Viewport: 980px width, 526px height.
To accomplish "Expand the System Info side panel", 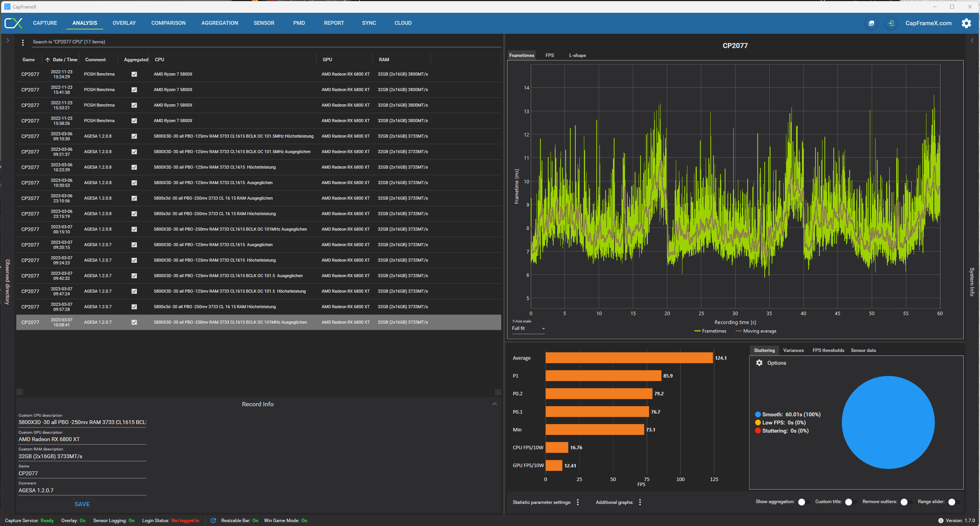I will [x=972, y=40].
